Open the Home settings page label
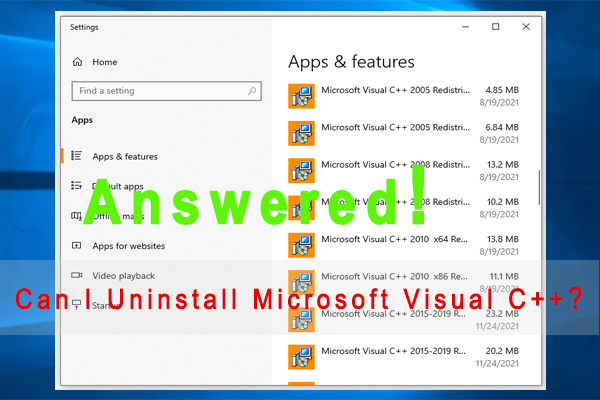The width and height of the screenshot is (600, 400). click(x=104, y=62)
